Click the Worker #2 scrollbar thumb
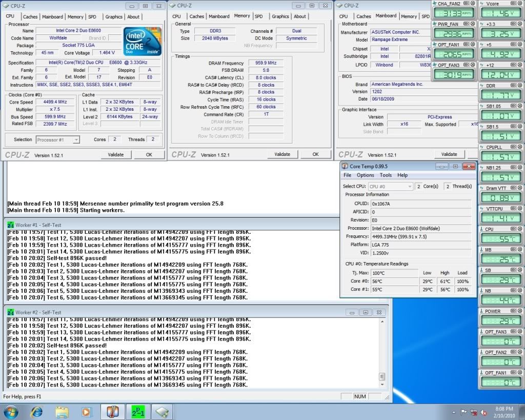The width and height of the screenshot is (525, 420). tap(382, 376)
